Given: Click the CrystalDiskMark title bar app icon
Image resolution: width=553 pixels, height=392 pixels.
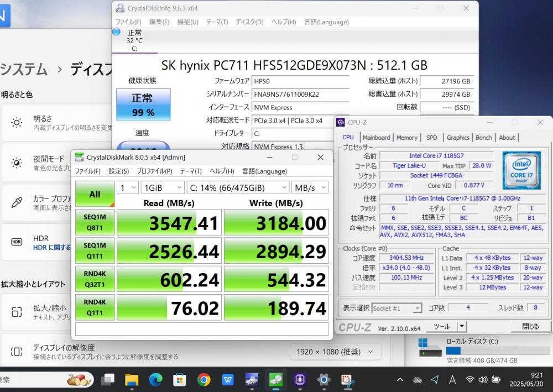Looking at the screenshot, I should 79,157.
